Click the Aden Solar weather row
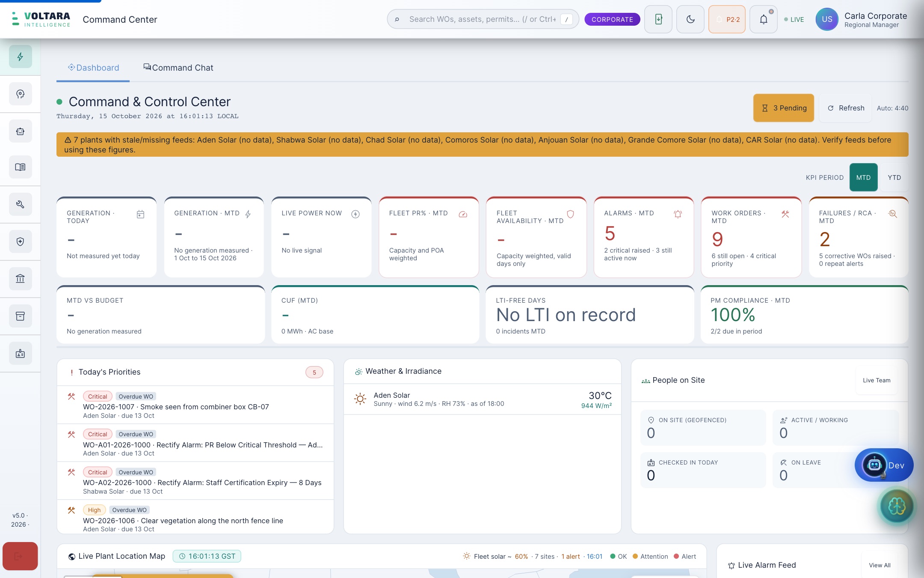The height and width of the screenshot is (578, 924). coord(483,399)
